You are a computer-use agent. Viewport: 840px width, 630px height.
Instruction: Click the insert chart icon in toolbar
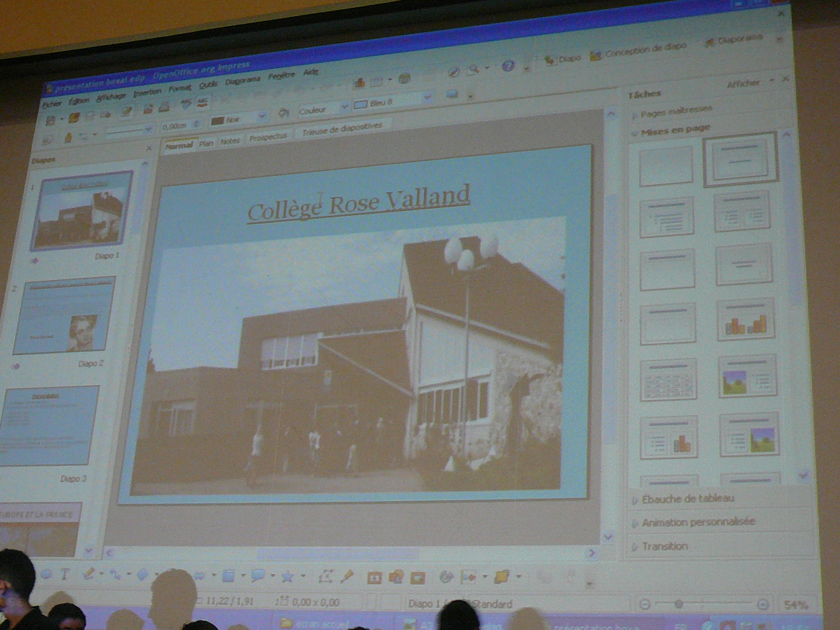[360, 82]
